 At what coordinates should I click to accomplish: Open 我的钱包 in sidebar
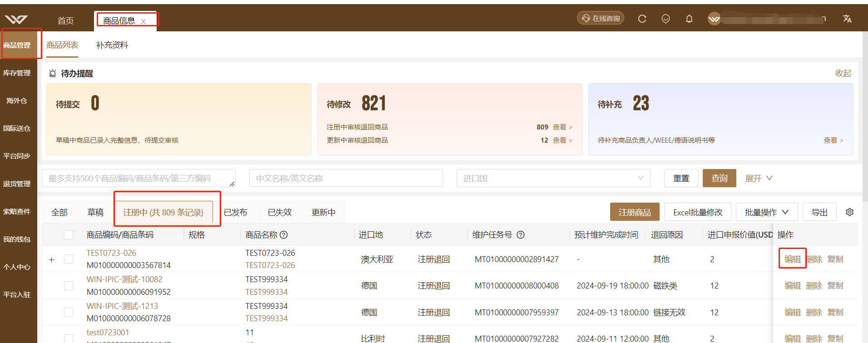(x=17, y=239)
